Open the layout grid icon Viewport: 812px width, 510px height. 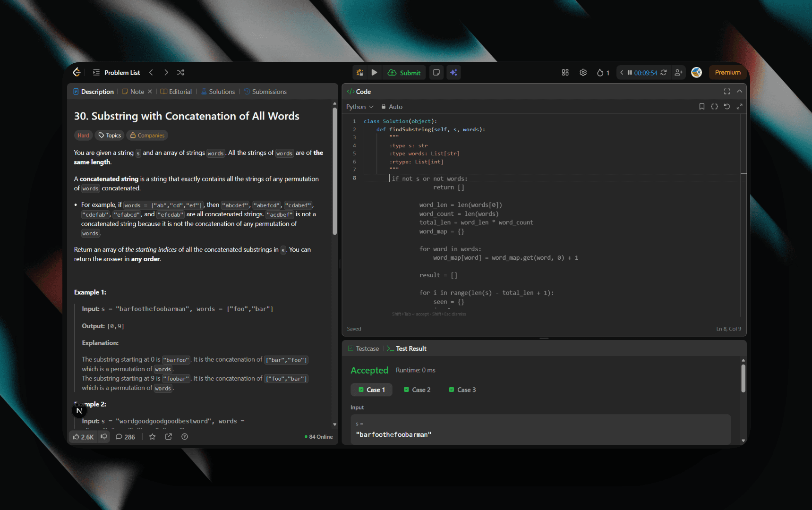click(x=565, y=72)
